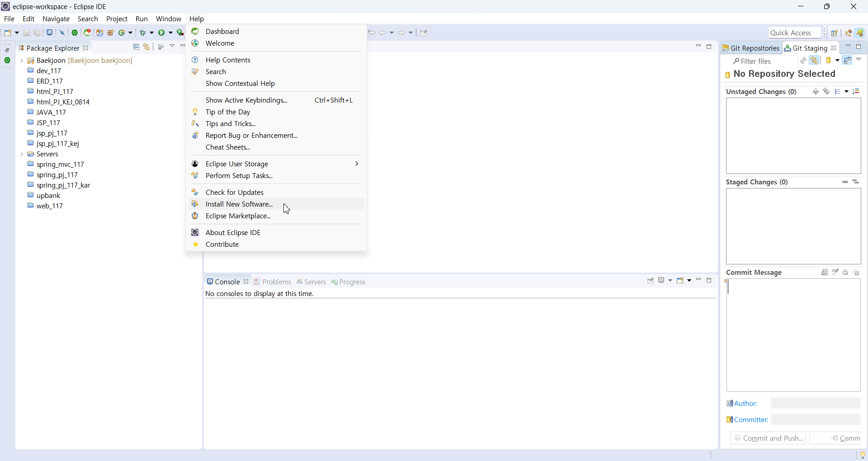Click the Quick Access search box
This screenshot has width=868, height=461.
click(x=795, y=33)
